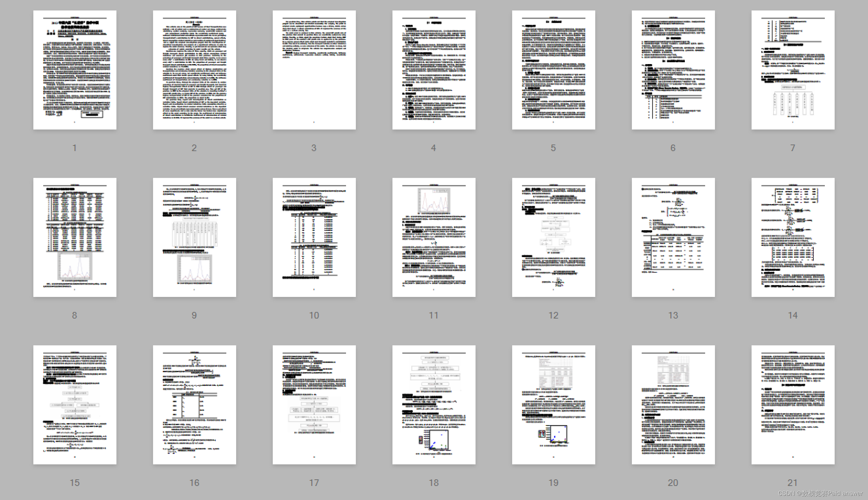Viewport: 868px width, 500px height.
Task: Click the page number label 7
Action: [x=792, y=148]
